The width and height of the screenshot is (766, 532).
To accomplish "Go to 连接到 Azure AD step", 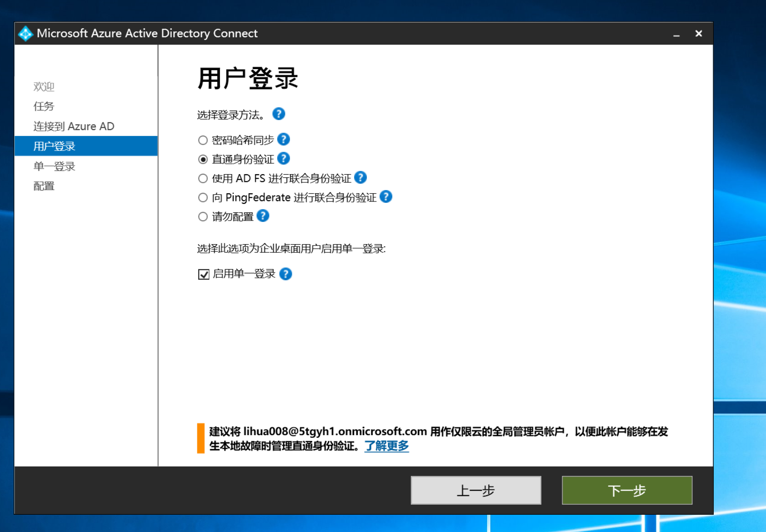I will point(74,126).
